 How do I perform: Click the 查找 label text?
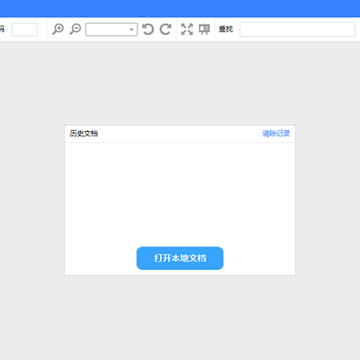(226, 29)
